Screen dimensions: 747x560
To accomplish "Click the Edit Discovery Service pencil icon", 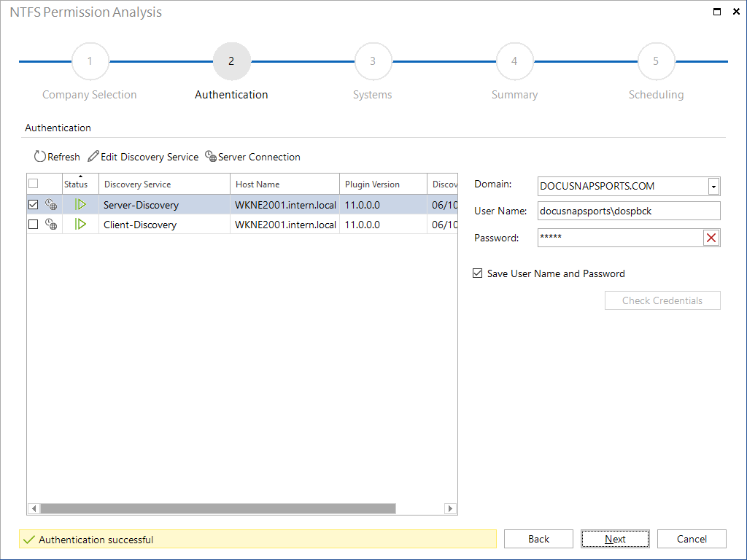I will [x=93, y=156].
